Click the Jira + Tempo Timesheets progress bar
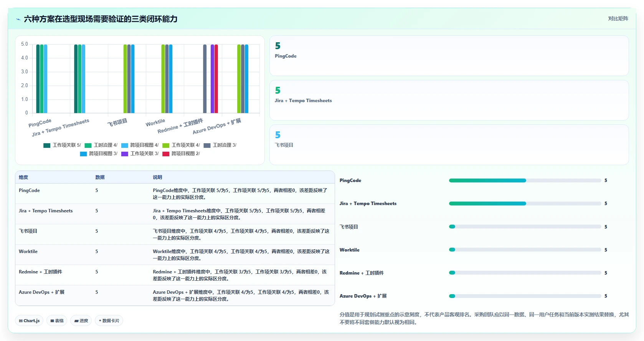644x341 pixels. pyautogui.click(x=525, y=204)
